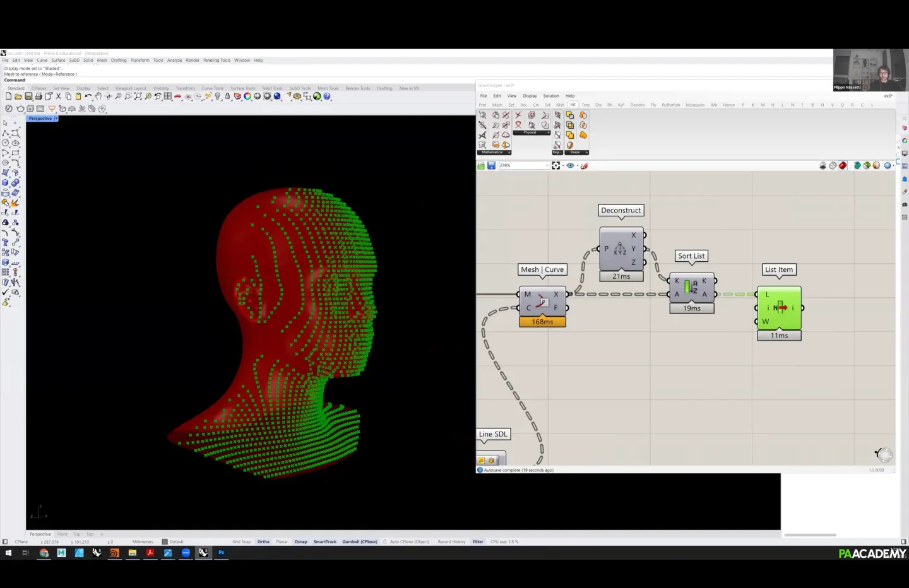Switch to the Pufferfish tab in Grasshopper
Screen dimensions: 909x588
point(670,105)
